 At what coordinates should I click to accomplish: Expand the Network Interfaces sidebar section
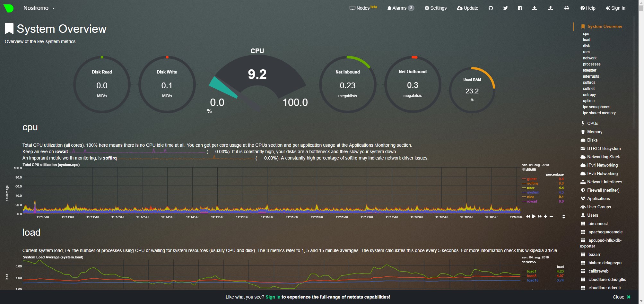pos(604,182)
